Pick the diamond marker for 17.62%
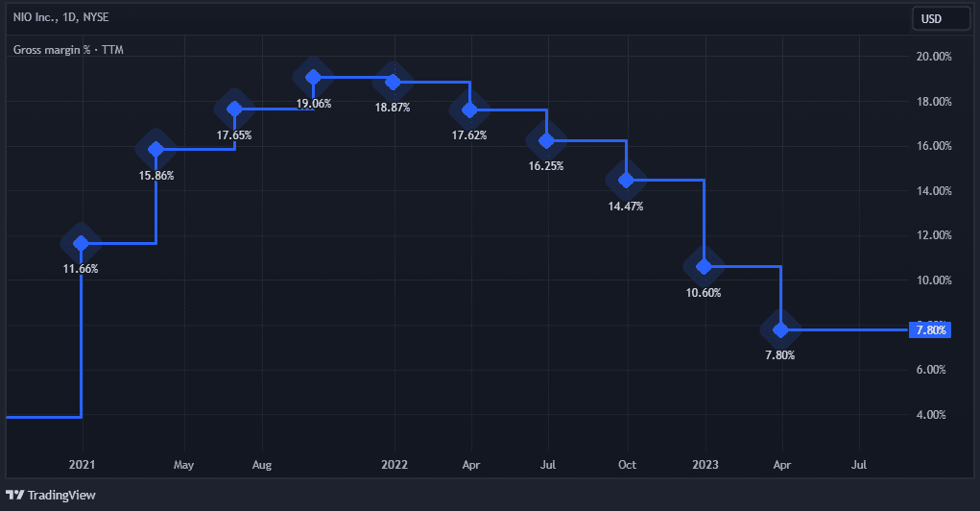The height and width of the screenshot is (511, 980). (469, 109)
